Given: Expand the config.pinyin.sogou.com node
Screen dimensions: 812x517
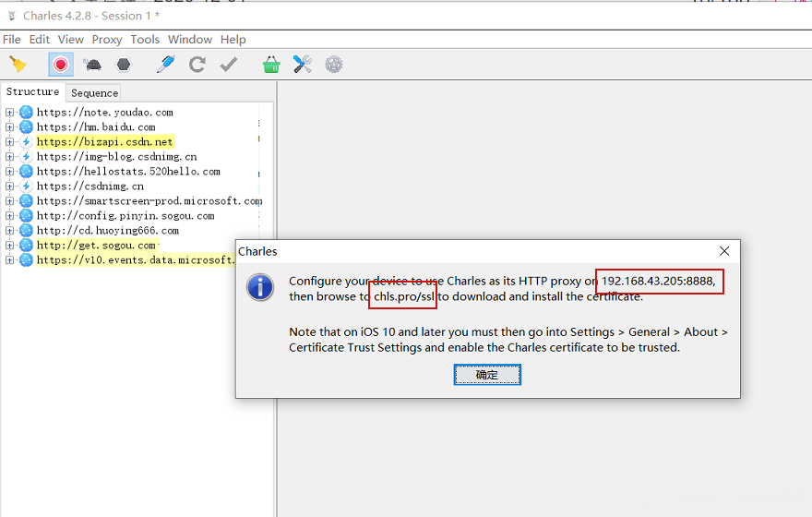Looking at the screenshot, I should click(x=9, y=215).
